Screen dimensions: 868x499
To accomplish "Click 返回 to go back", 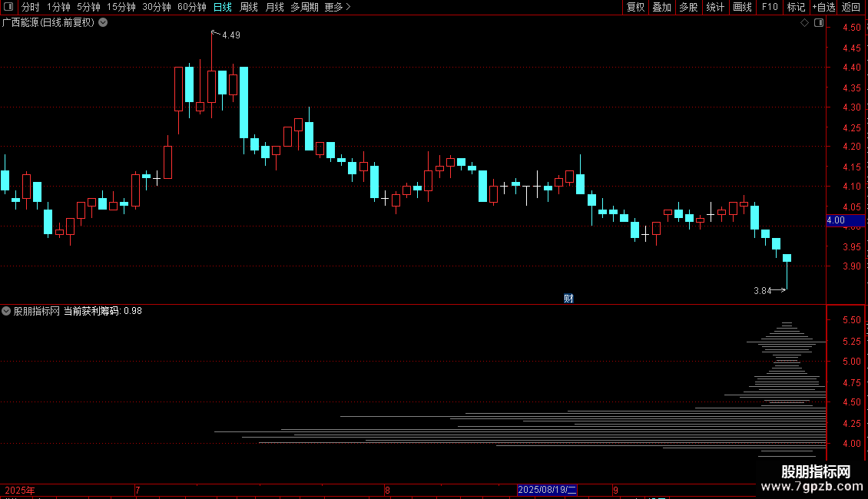I will click(851, 7).
